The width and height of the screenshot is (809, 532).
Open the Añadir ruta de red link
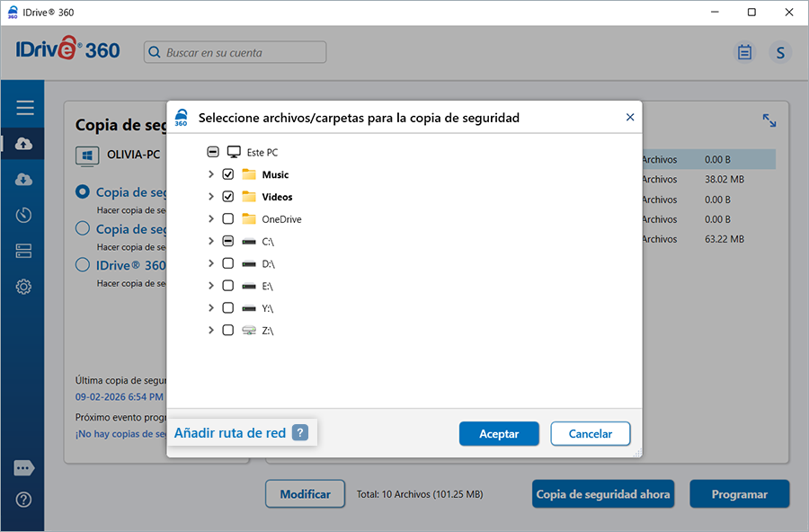pyautogui.click(x=229, y=433)
